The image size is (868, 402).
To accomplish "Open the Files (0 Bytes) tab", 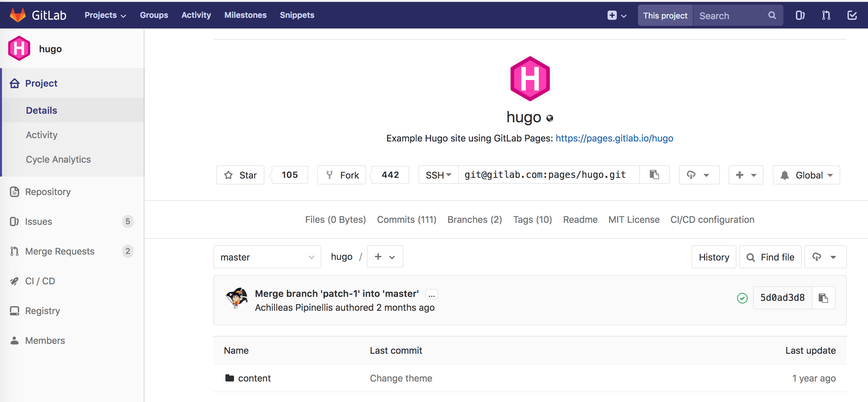I will coord(335,220).
